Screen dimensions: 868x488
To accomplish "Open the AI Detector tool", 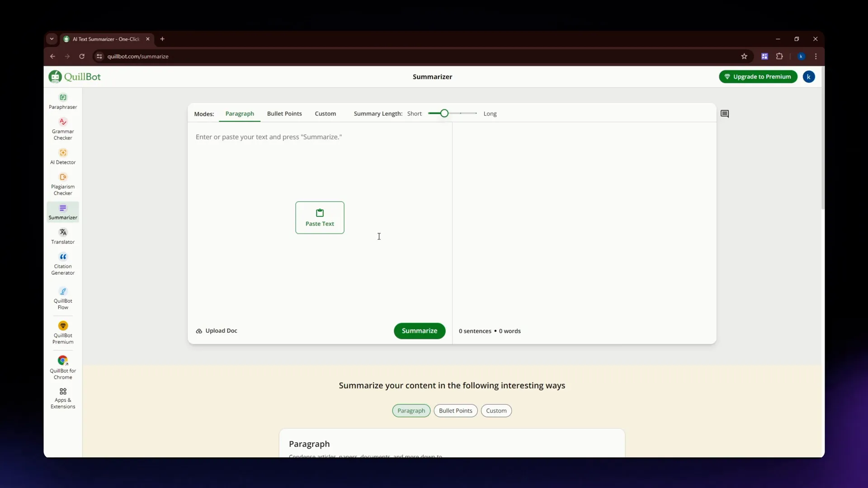I will click(x=63, y=156).
